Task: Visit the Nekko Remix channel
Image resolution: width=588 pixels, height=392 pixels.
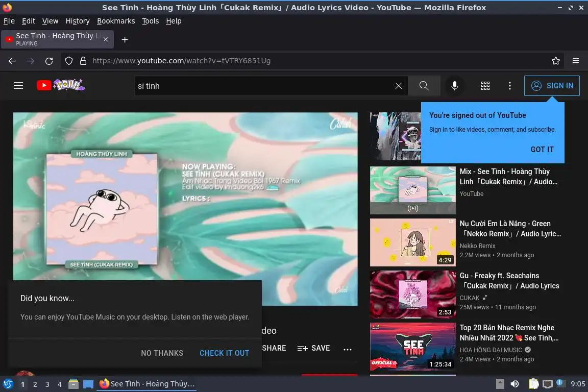Action: click(x=477, y=246)
